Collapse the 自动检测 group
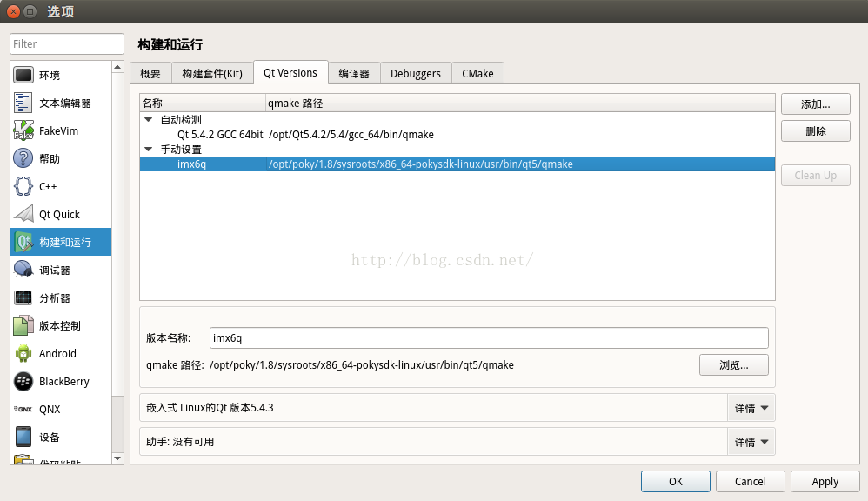The image size is (868, 501). point(149,119)
